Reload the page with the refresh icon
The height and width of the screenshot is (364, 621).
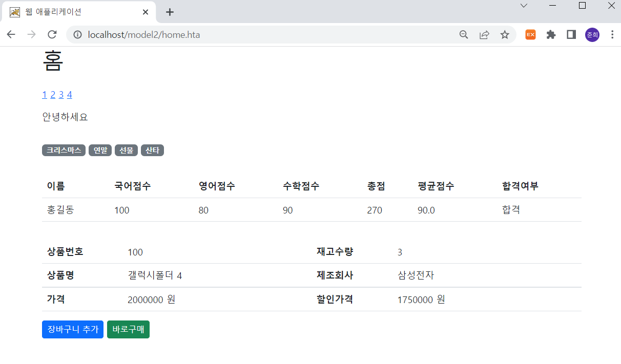[52, 35]
